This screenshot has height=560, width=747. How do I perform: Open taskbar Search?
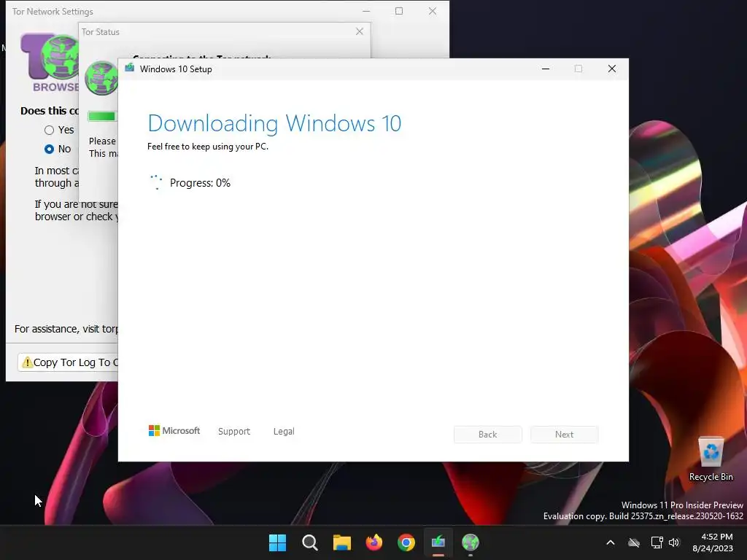[309, 542]
